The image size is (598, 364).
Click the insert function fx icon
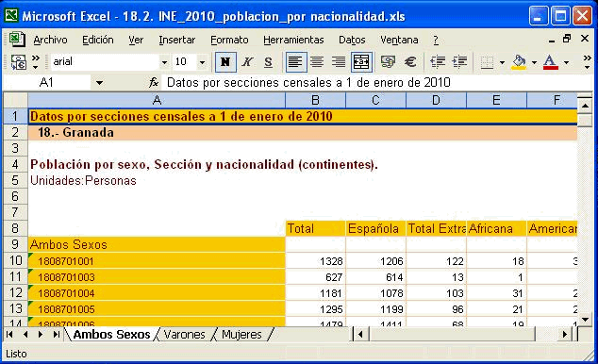click(154, 83)
